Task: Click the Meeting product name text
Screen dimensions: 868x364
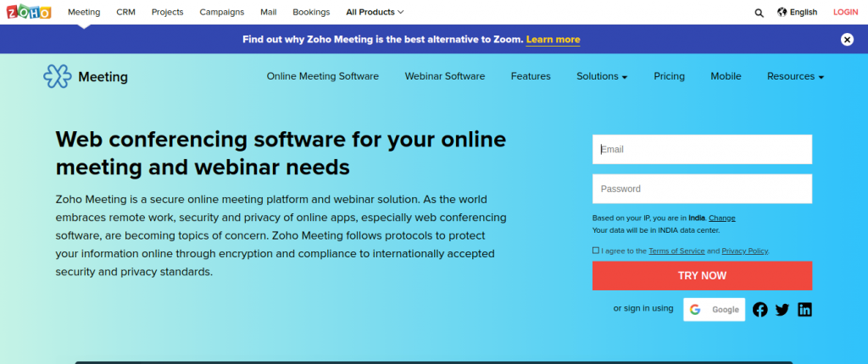Action: point(103,77)
